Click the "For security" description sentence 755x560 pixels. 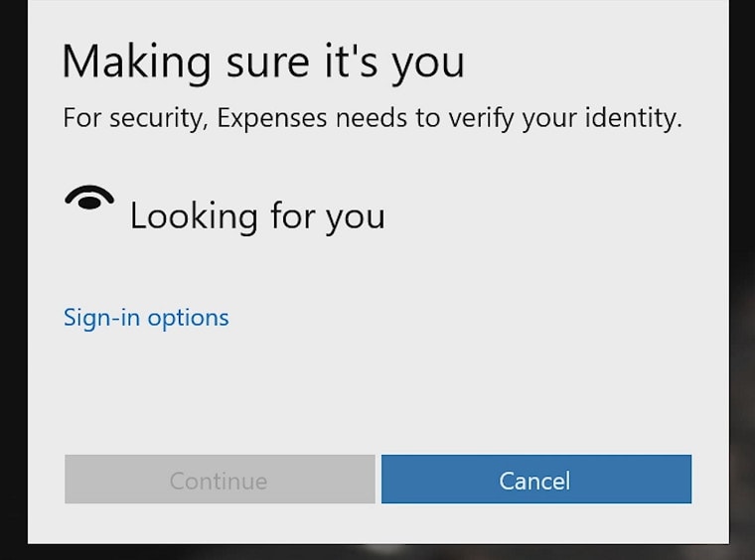pyautogui.click(x=373, y=119)
